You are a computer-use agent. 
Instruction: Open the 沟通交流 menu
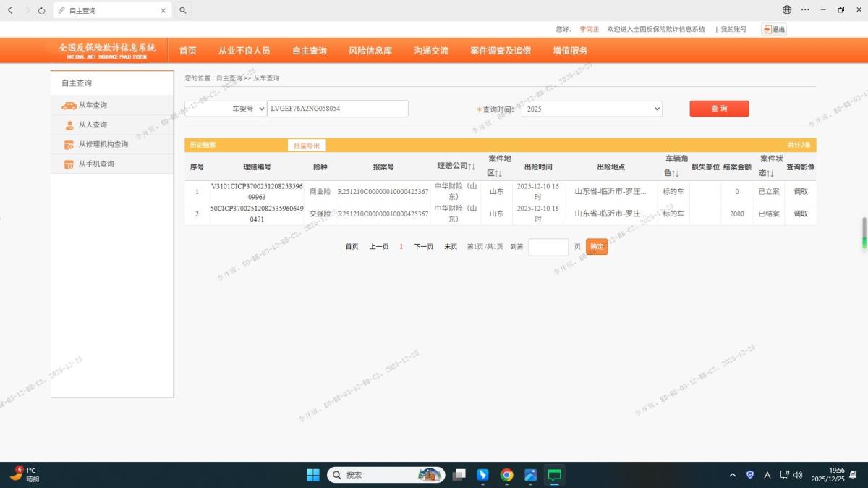(x=431, y=51)
